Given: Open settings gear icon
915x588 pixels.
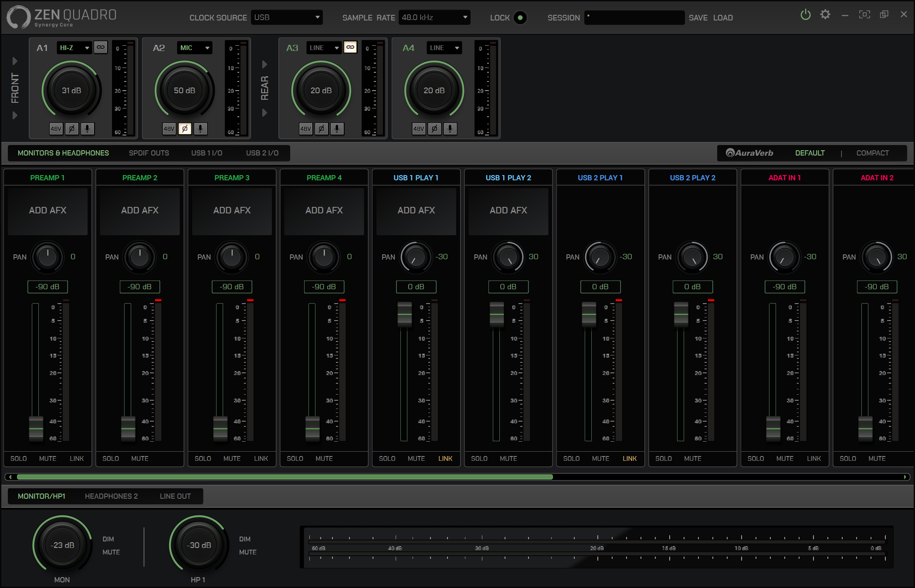Looking at the screenshot, I should pyautogui.click(x=825, y=14).
